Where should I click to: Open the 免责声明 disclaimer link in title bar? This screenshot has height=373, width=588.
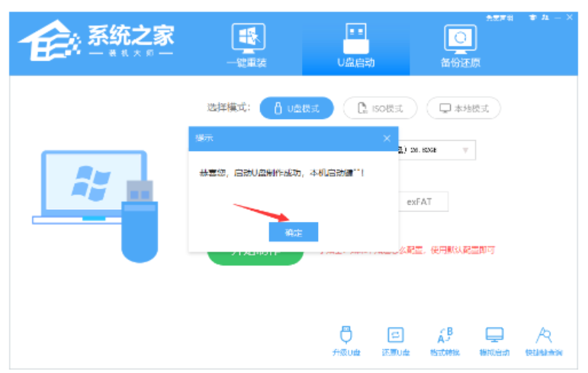pos(499,18)
